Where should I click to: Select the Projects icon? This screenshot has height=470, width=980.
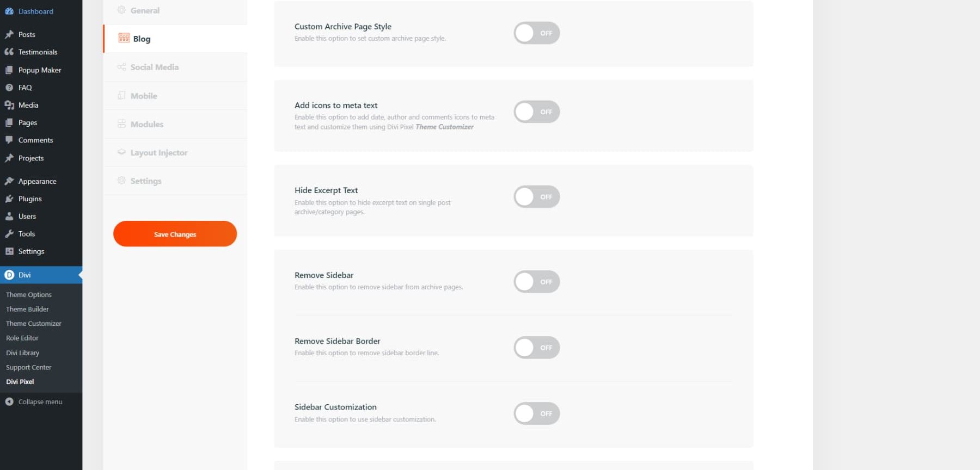pyautogui.click(x=10, y=158)
